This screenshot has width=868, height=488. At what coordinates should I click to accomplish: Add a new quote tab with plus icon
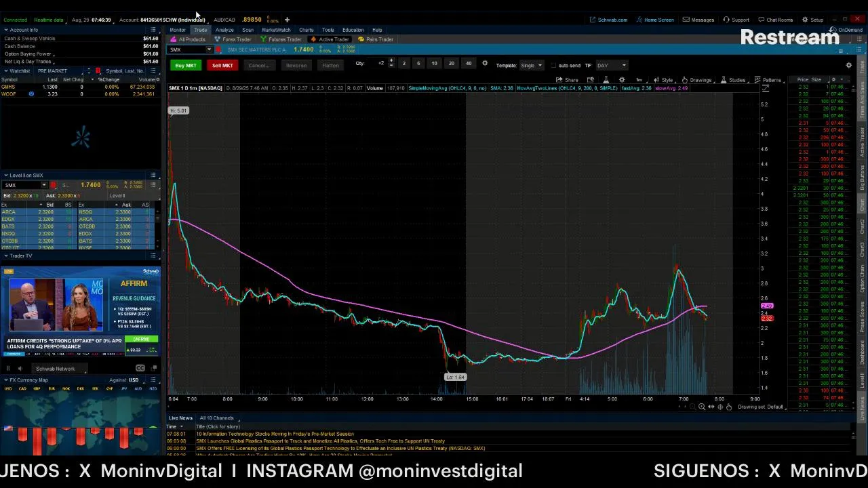pyautogui.click(x=287, y=20)
